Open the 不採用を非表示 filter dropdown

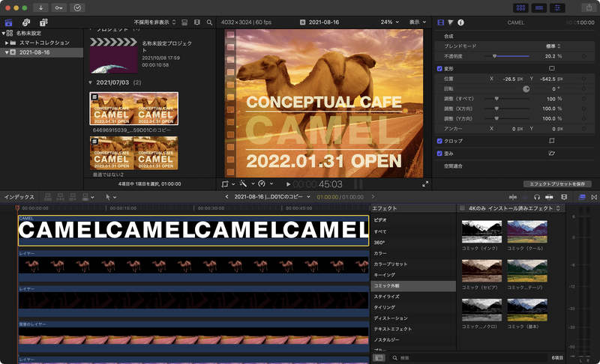tap(154, 22)
